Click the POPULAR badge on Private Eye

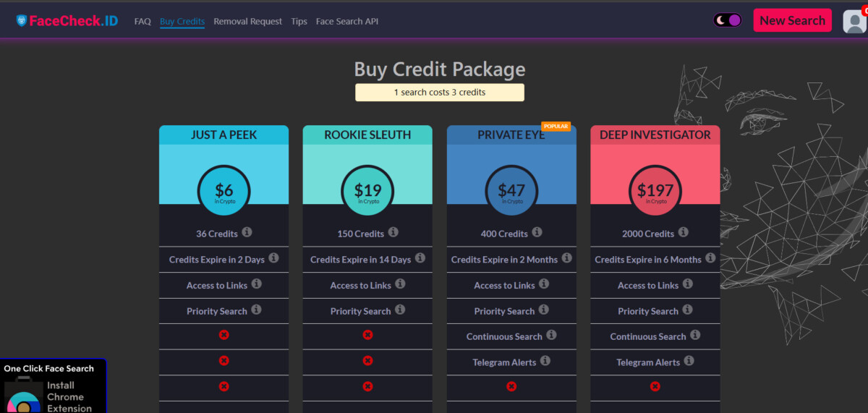[x=556, y=127]
